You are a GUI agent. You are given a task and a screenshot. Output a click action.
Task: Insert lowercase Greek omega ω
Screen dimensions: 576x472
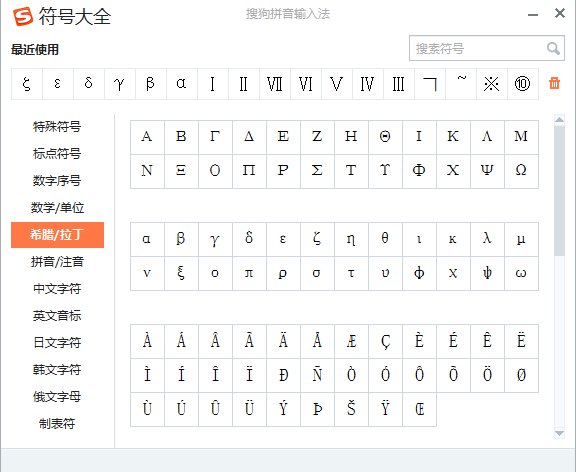click(x=521, y=273)
